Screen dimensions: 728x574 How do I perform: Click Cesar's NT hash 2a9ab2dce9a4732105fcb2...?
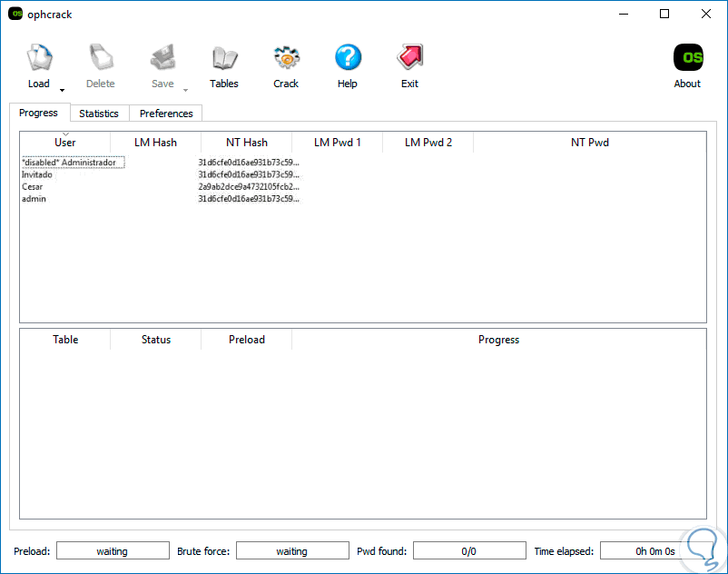tap(249, 187)
